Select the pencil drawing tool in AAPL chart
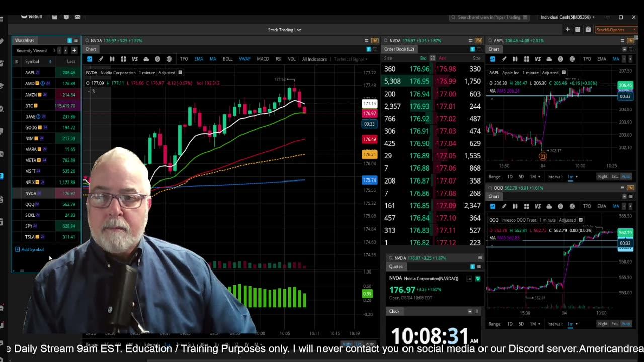Screen dimensions: 644x362 pos(504,59)
